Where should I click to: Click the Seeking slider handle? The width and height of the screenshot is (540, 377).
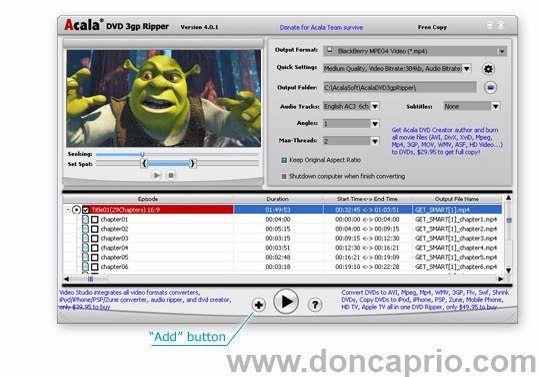(x=142, y=154)
